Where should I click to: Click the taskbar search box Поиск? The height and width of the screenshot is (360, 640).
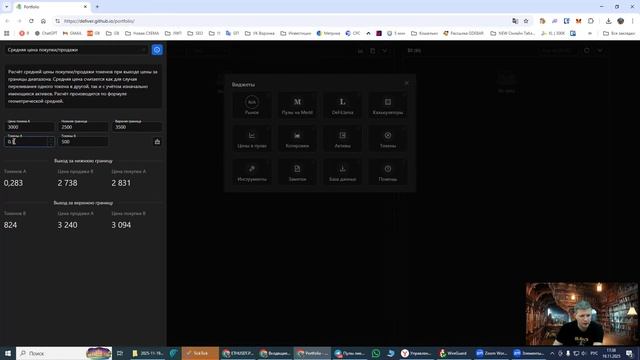point(64,353)
